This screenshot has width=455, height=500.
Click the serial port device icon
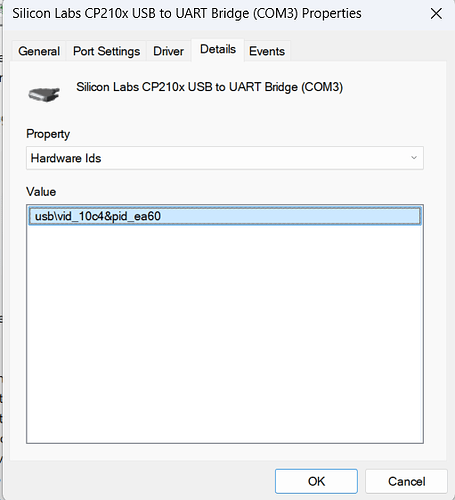[44, 94]
